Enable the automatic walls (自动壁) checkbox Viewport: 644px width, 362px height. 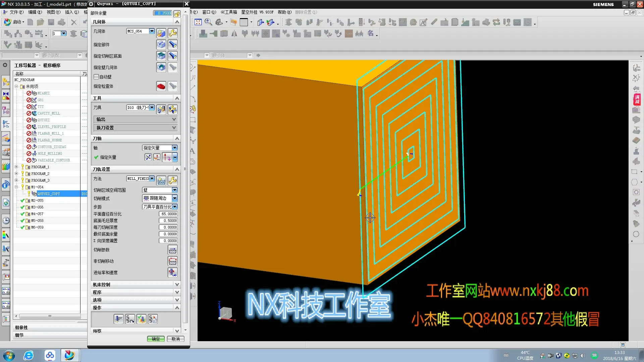click(96, 77)
